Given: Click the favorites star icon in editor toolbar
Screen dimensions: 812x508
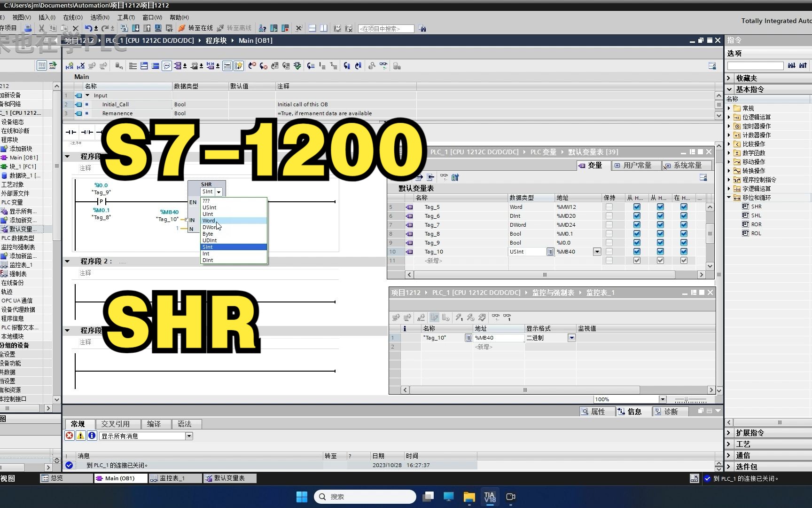Looking at the screenshot, I should [x=239, y=66].
